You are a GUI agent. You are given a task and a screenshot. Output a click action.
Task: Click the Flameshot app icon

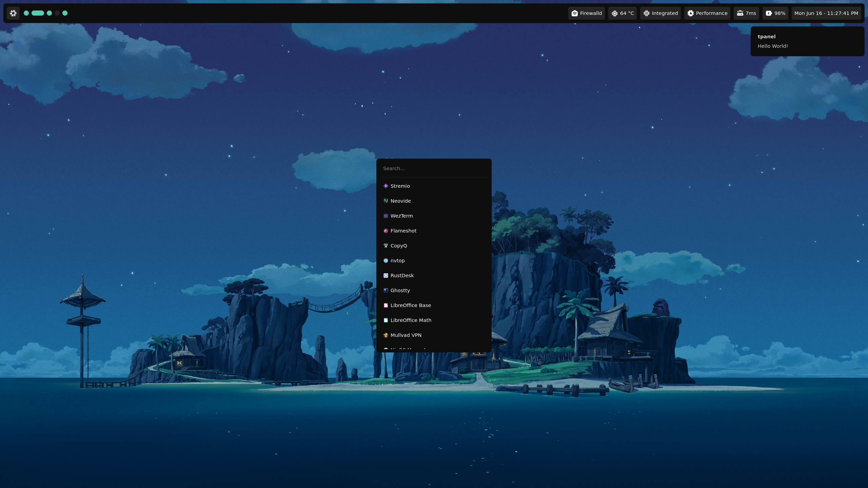[x=386, y=231]
